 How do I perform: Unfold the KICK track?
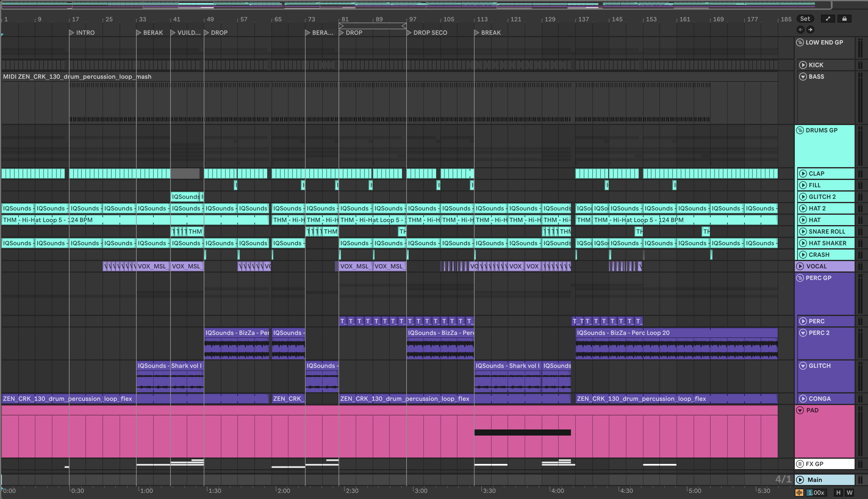coord(803,65)
